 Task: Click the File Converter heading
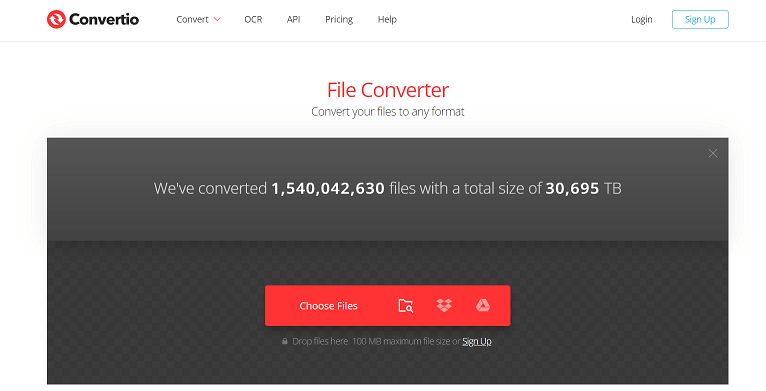pos(388,90)
